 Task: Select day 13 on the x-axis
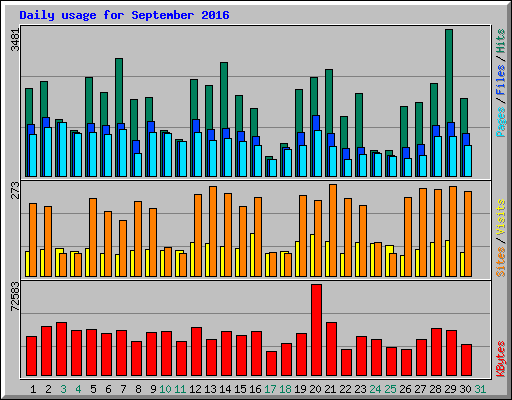click(x=210, y=389)
